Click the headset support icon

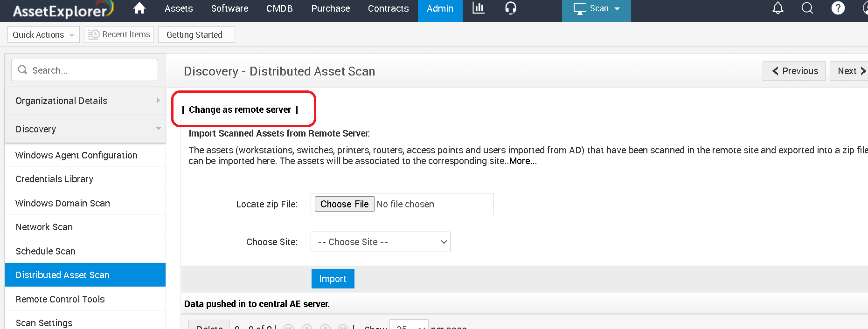click(x=511, y=8)
